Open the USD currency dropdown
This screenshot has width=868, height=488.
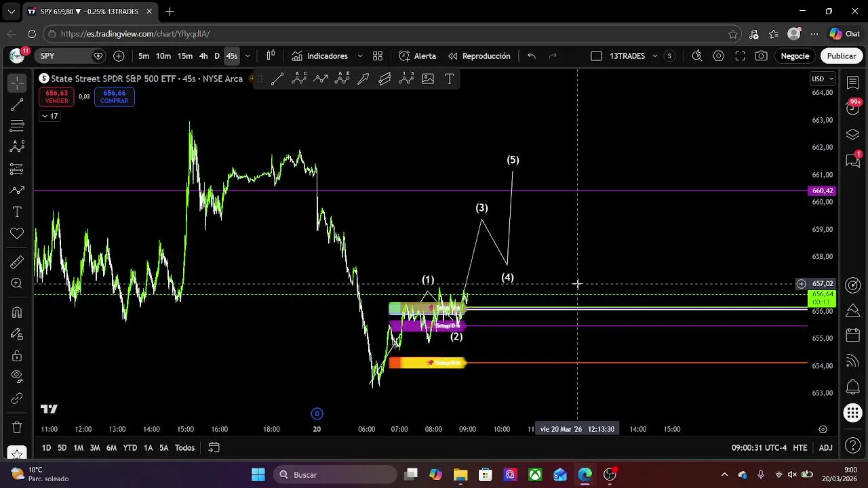pos(823,79)
